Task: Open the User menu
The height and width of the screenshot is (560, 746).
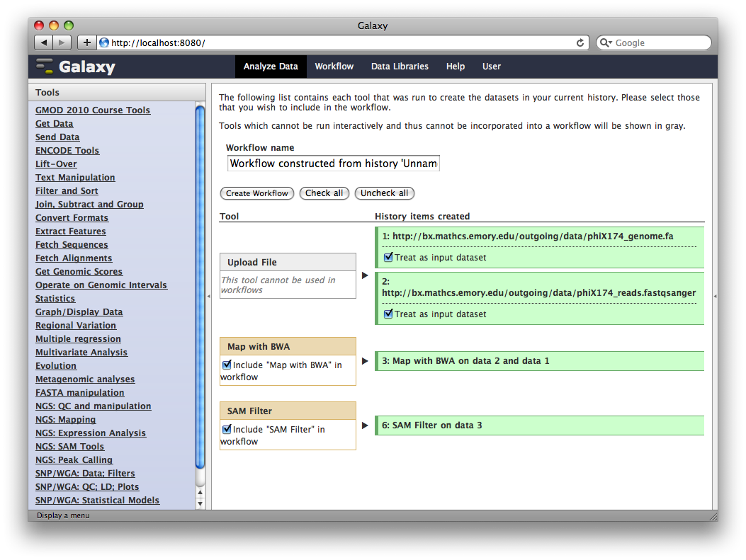Action: click(x=492, y=67)
